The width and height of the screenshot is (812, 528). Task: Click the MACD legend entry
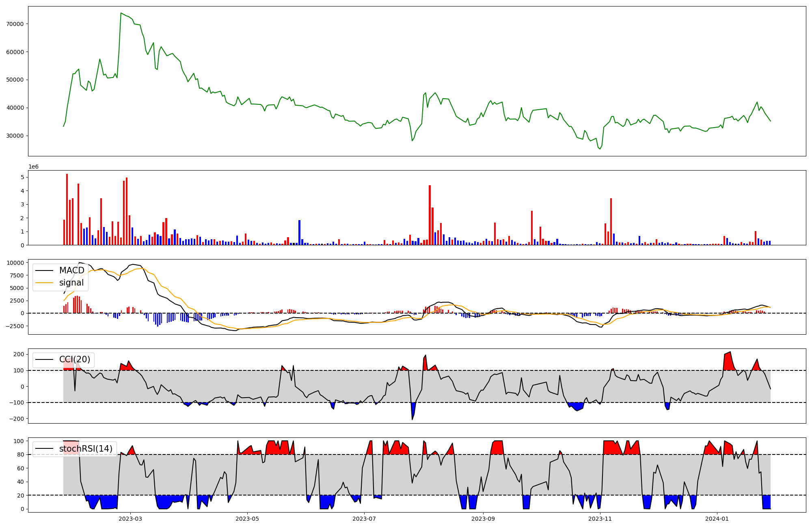(x=71, y=270)
